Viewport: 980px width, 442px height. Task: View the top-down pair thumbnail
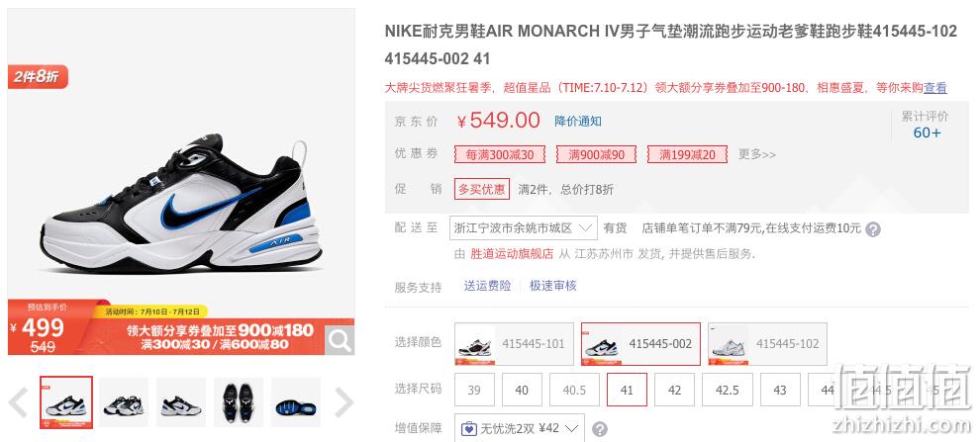pos(239,402)
